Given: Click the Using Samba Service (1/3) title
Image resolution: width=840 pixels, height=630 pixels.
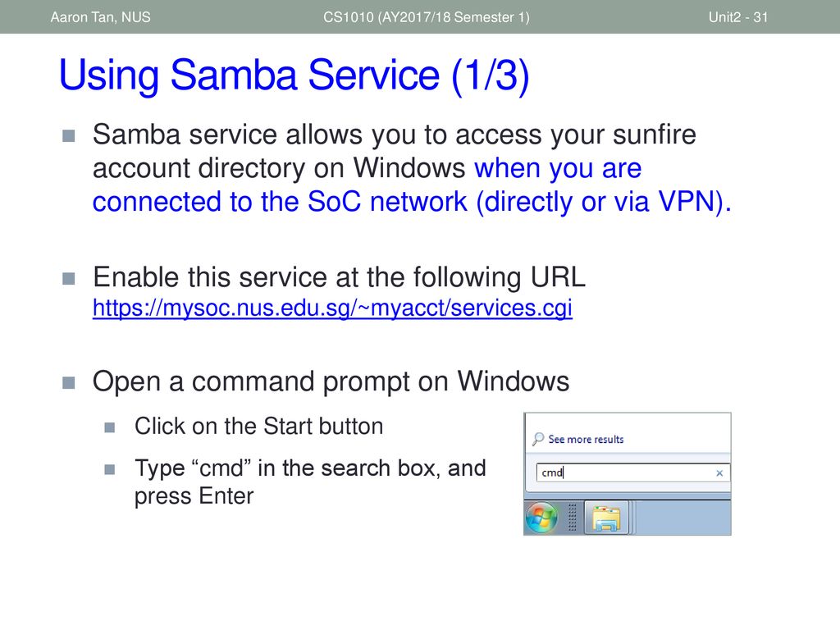Looking at the screenshot, I should point(294,75).
